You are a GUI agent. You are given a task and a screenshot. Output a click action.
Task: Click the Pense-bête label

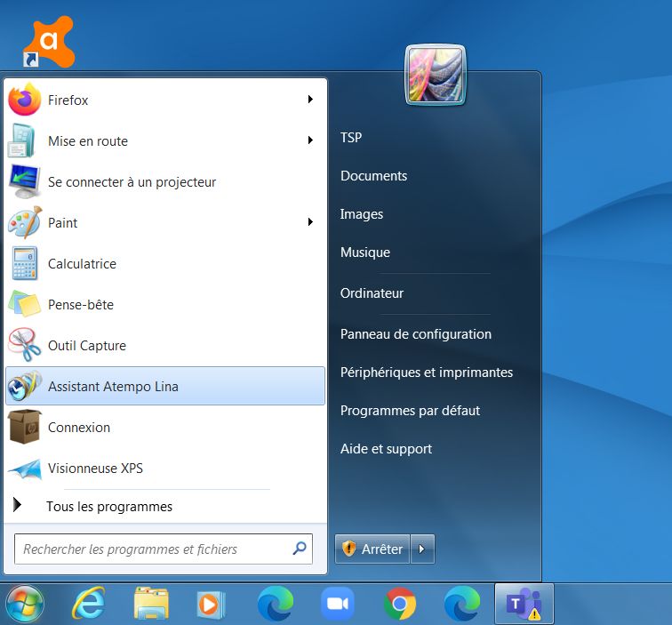(x=81, y=305)
